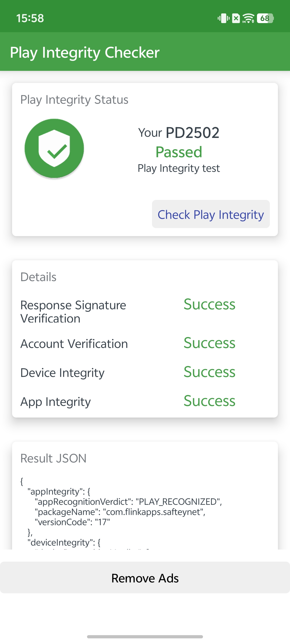Tap the bottom home gesture bar
The image size is (290, 644).
[x=145, y=636]
